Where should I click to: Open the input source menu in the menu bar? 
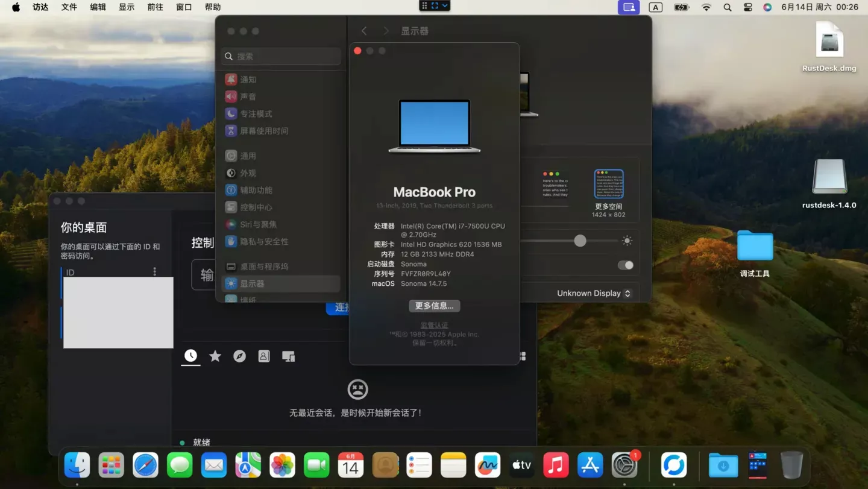(655, 7)
